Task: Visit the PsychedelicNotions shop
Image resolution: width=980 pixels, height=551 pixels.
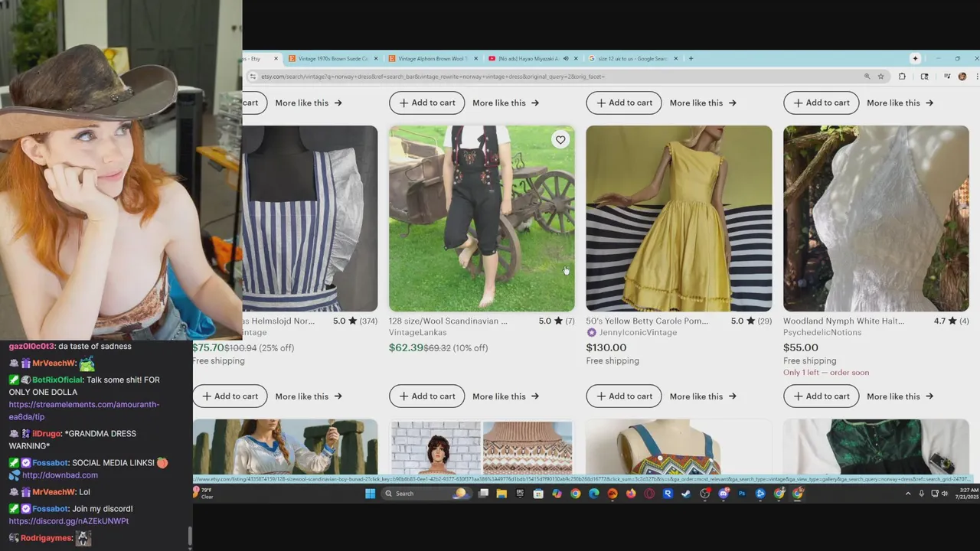Action: (822, 333)
